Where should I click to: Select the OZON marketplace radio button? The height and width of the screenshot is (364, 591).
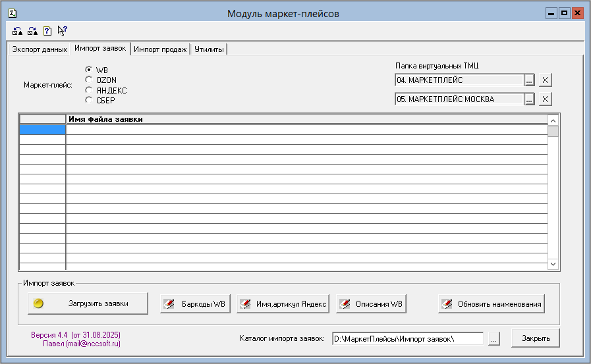point(89,80)
